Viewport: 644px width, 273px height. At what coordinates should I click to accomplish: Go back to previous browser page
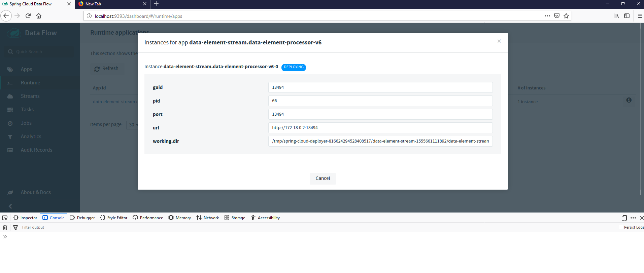coord(6,16)
